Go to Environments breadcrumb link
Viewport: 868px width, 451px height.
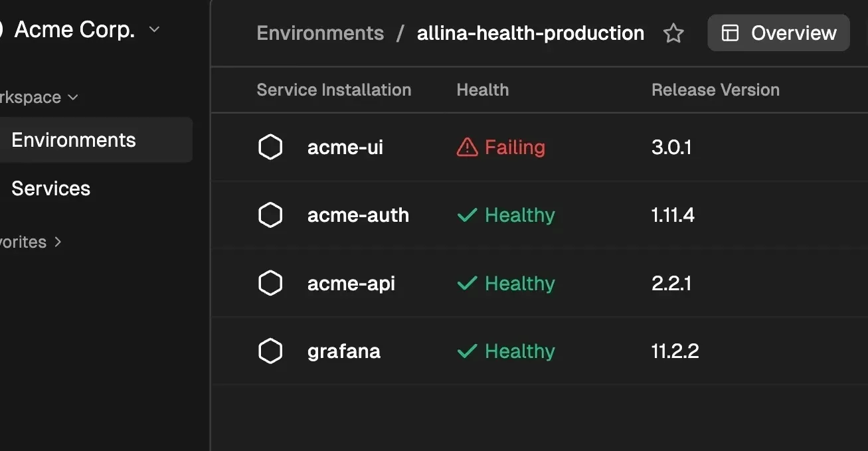(x=320, y=33)
